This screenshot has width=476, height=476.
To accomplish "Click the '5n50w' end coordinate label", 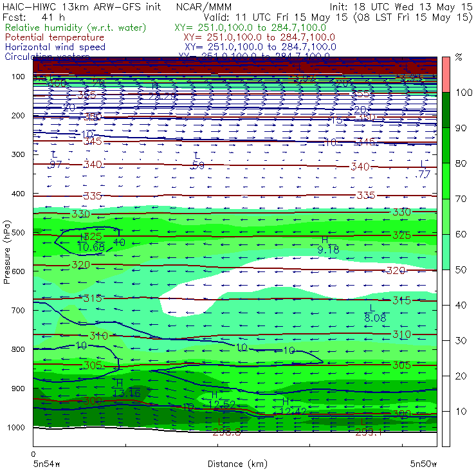I will [423, 464].
